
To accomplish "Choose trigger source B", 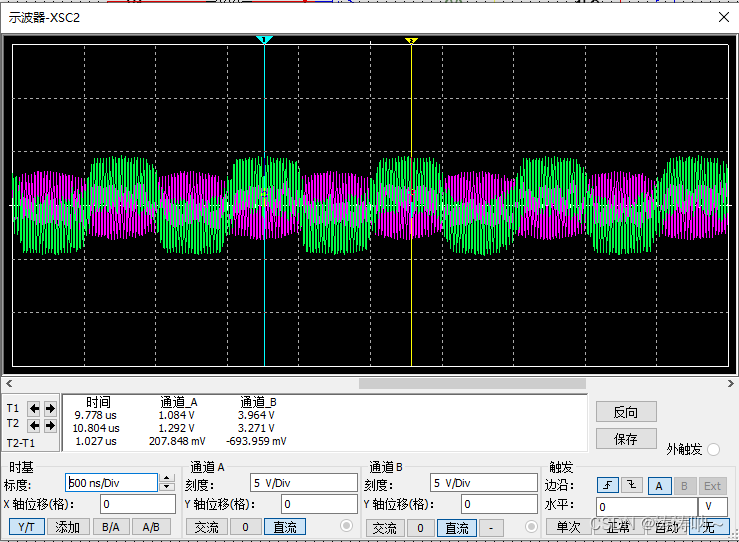I will click(684, 486).
